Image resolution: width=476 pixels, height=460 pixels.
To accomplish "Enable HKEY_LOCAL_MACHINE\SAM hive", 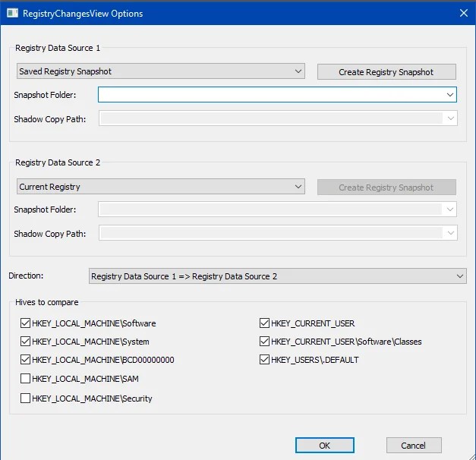I will (25, 379).
